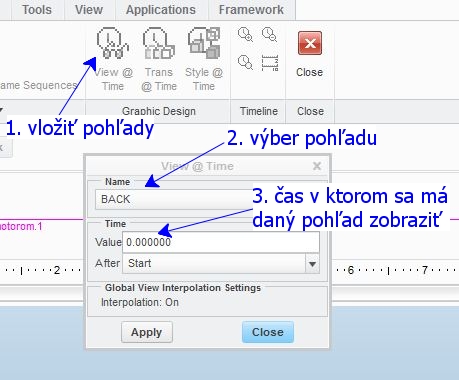
Task: Click the zoom out timeline icon
Action: tap(269, 34)
